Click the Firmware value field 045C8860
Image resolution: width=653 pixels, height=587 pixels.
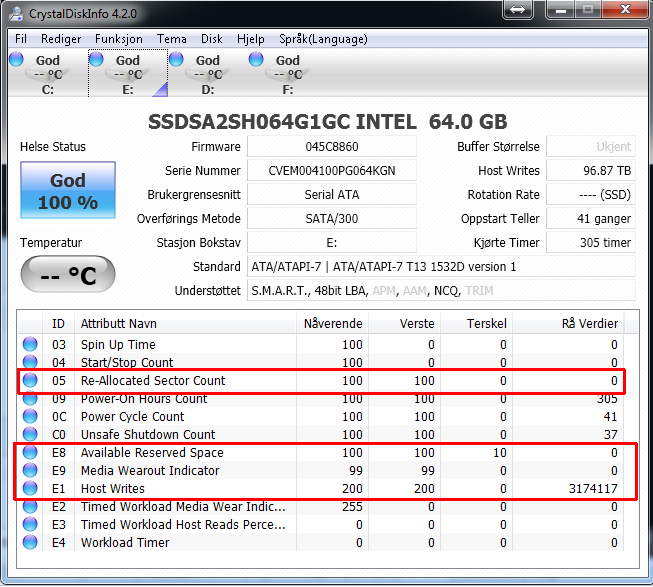(x=332, y=147)
